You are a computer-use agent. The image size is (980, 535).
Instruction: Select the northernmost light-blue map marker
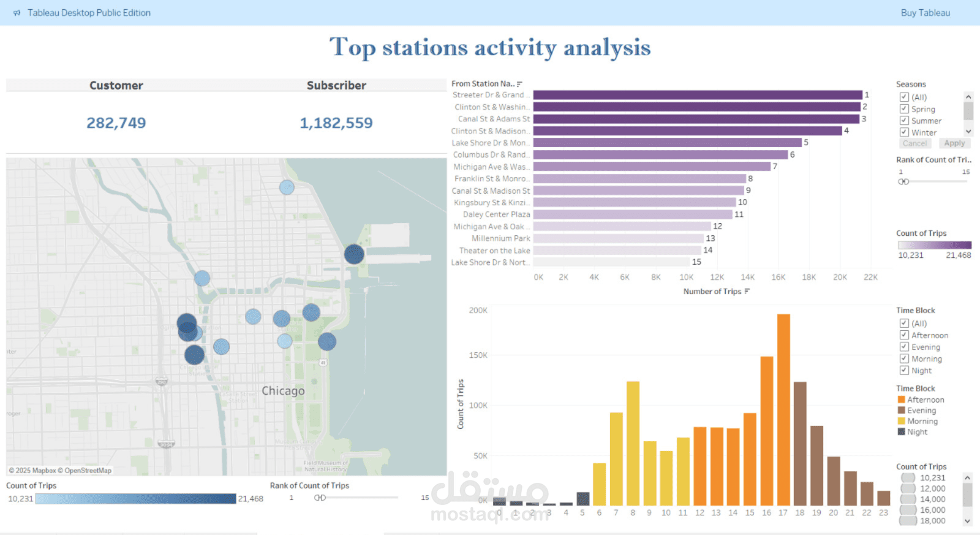(x=287, y=188)
